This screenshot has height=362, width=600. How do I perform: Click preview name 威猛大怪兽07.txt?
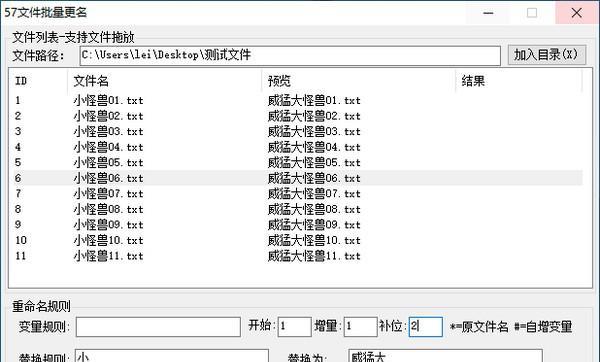[314, 194]
